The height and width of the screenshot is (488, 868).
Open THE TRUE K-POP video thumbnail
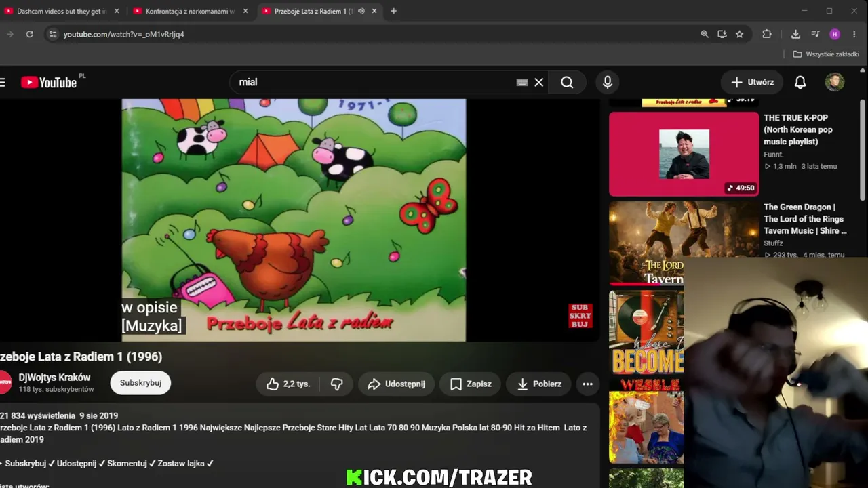[x=684, y=154]
